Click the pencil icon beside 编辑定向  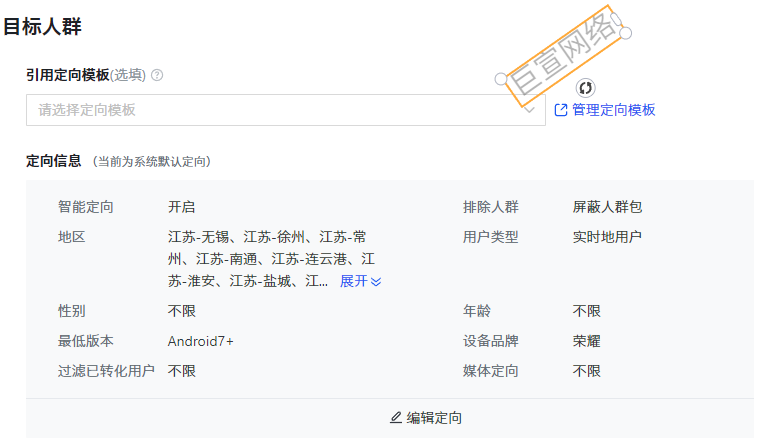[396, 418]
